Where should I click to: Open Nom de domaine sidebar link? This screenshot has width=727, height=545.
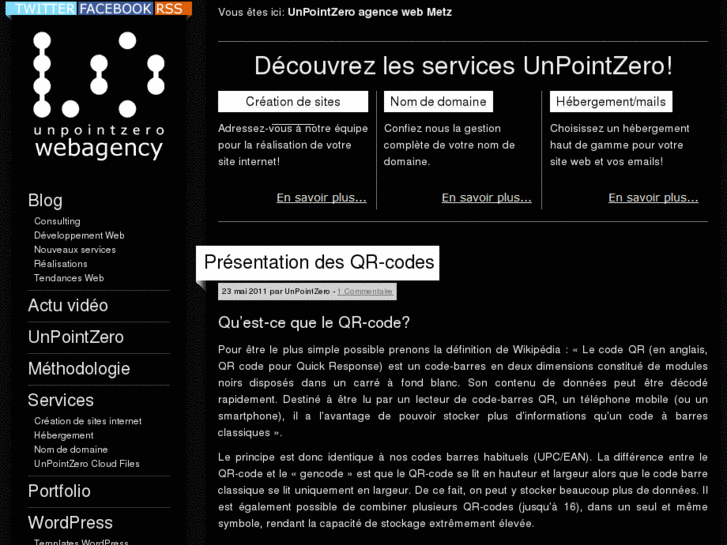coord(71,449)
